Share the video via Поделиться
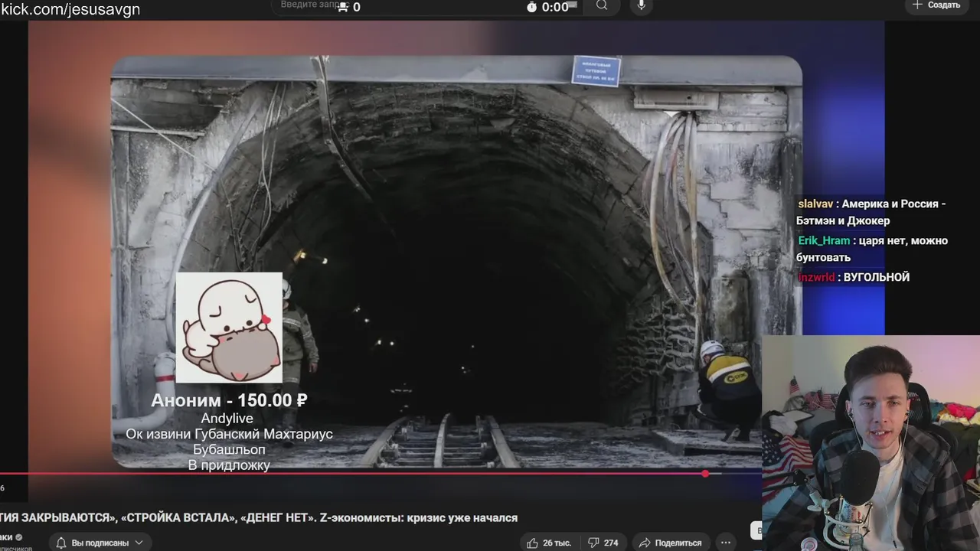Screen dimensions: 980x551 coord(670,543)
